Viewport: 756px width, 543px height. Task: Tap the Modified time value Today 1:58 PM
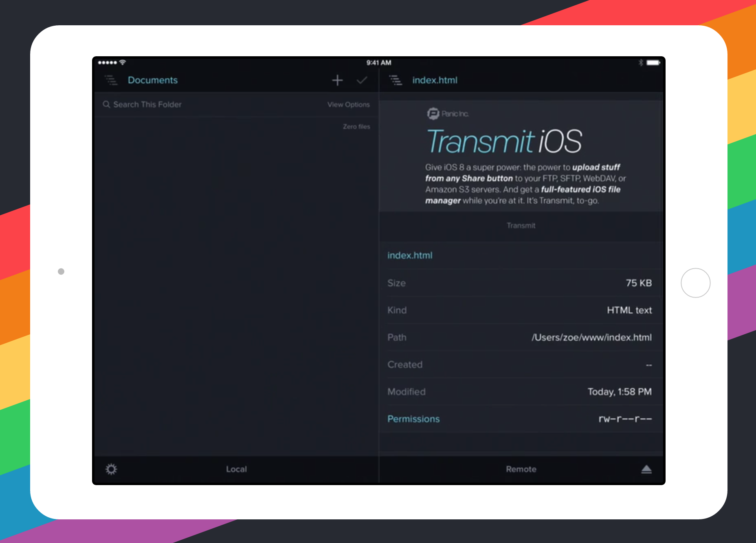(620, 391)
